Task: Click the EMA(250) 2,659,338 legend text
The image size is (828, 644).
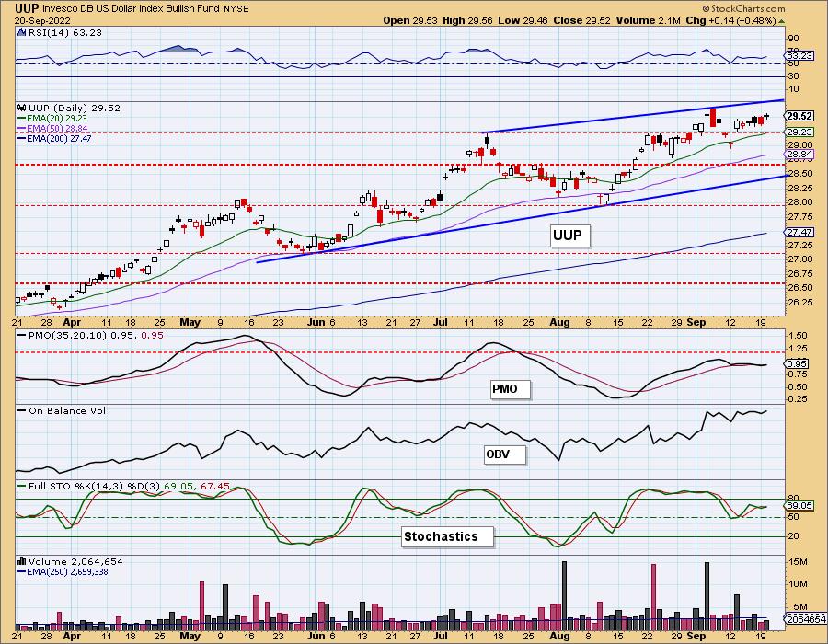Action: 68,571
